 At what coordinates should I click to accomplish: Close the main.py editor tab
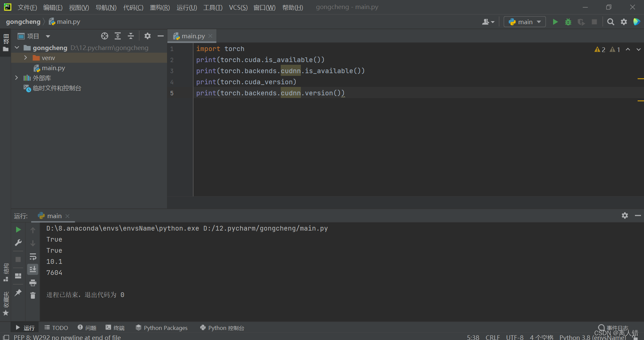coord(210,36)
